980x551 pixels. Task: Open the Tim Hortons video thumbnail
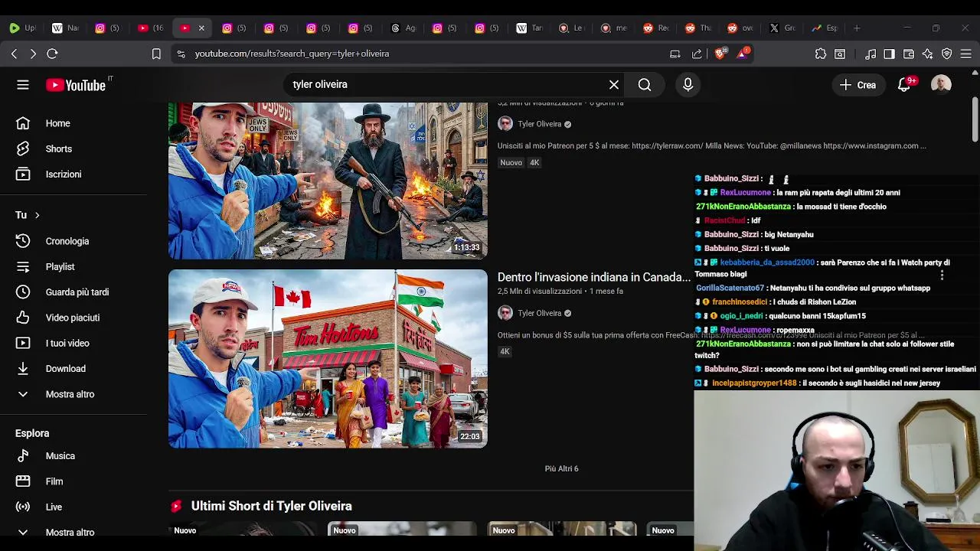(x=328, y=358)
